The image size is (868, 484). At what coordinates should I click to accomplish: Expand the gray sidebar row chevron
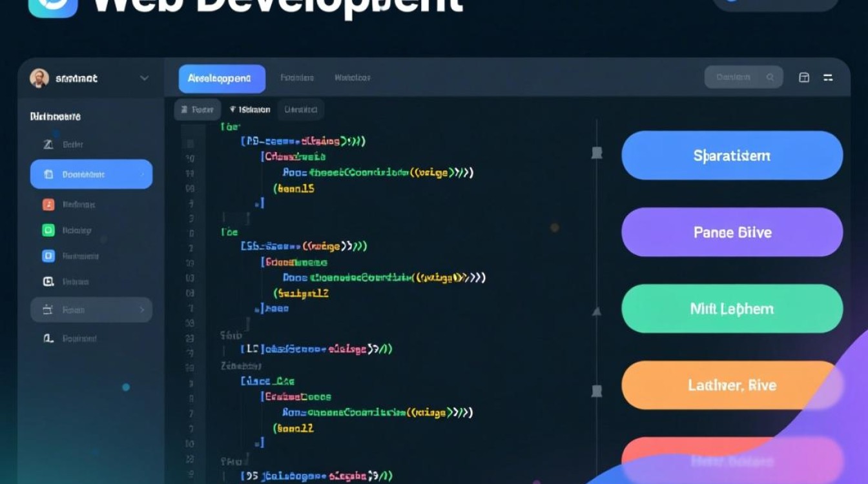(142, 310)
